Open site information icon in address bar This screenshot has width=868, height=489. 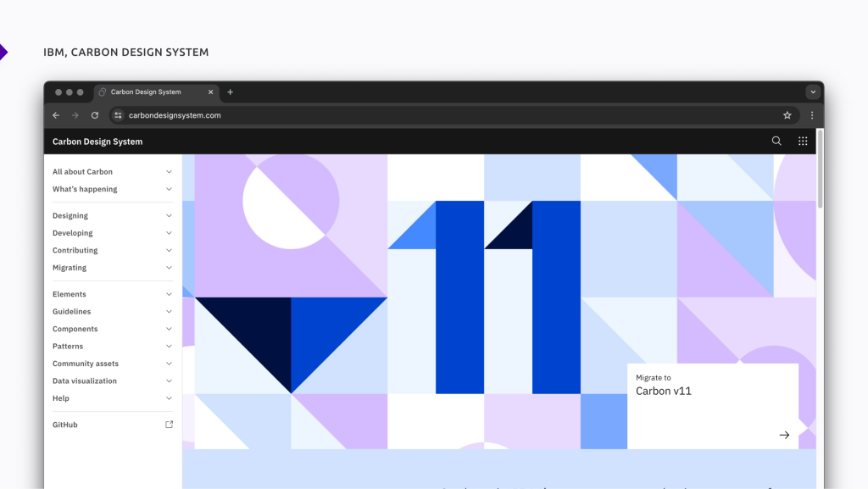(x=118, y=115)
